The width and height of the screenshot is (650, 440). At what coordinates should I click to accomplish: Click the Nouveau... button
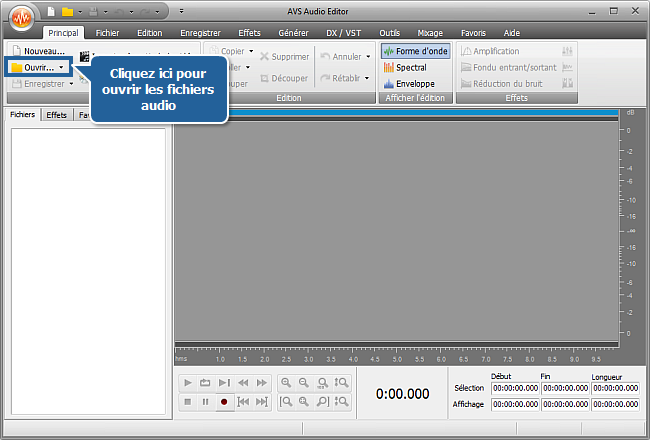39,51
